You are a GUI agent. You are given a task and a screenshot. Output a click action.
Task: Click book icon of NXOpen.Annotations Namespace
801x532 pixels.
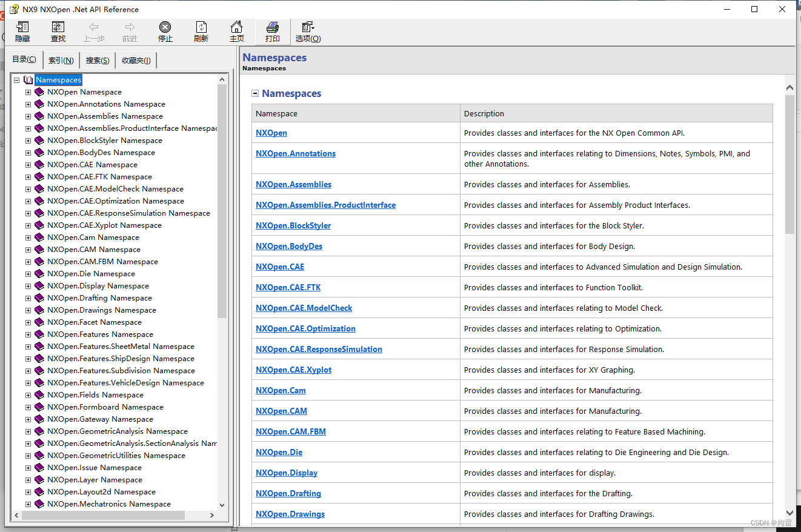coord(39,104)
